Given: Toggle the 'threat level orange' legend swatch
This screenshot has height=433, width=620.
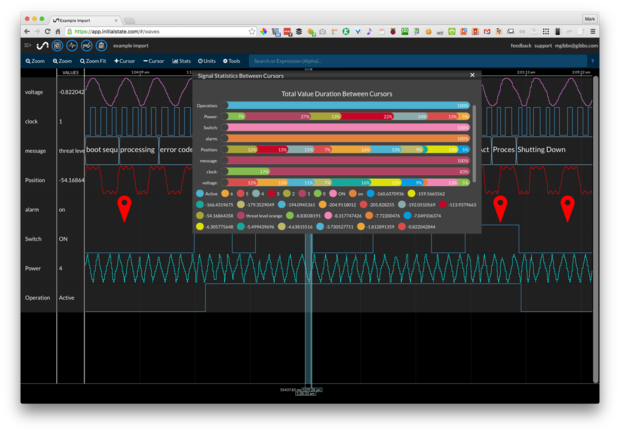Looking at the screenshot, I should 240,216.
